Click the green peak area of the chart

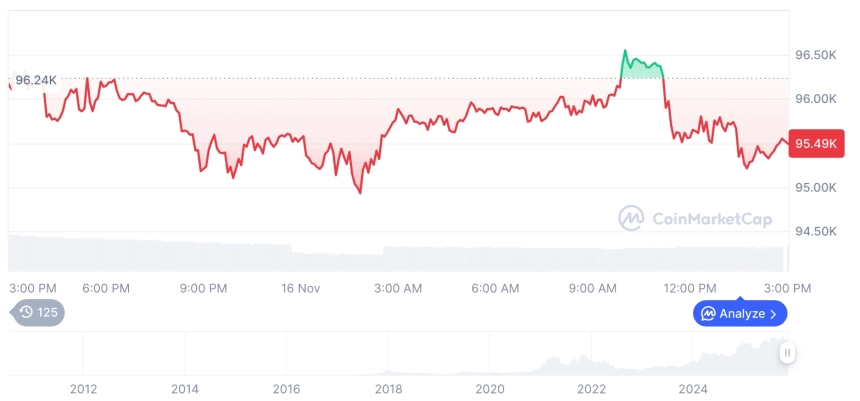(641, 70)
